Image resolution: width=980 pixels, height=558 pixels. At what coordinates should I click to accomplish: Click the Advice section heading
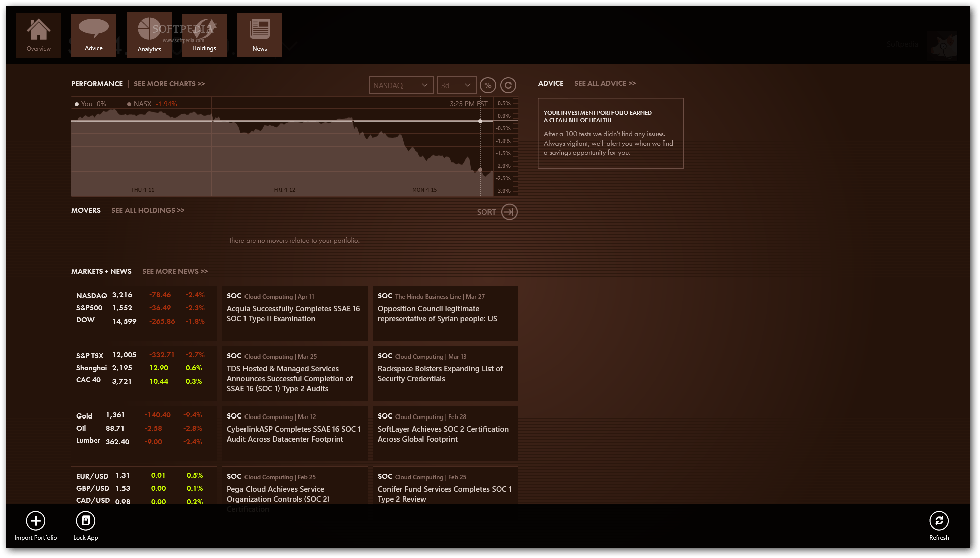551,83
